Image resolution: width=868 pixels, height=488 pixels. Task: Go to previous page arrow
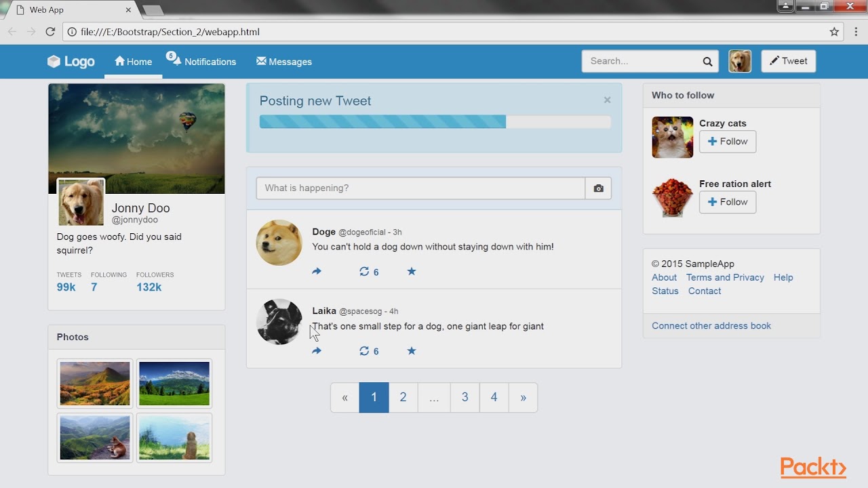pyautogui.click(x=345, y=397)
